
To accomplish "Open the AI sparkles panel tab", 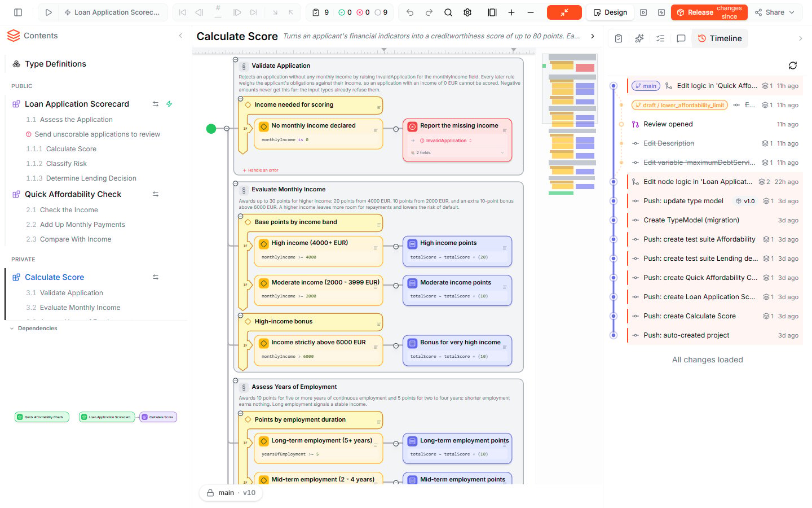I will tap(639, 38).
